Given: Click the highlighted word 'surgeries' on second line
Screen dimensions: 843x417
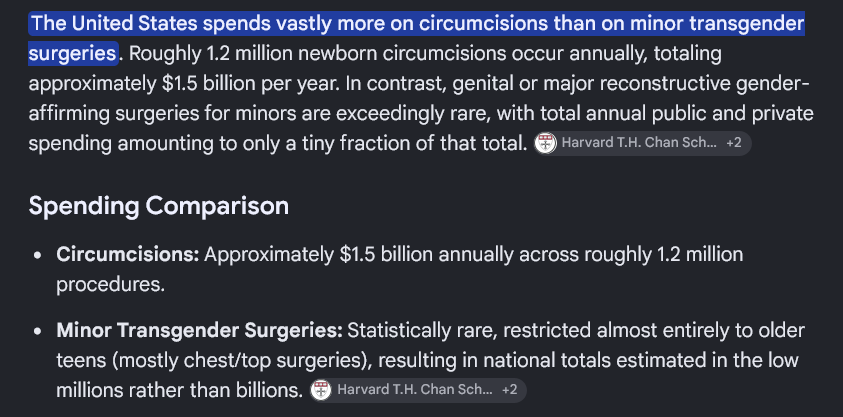Looking at the screenshot, I should pos(73,53).
